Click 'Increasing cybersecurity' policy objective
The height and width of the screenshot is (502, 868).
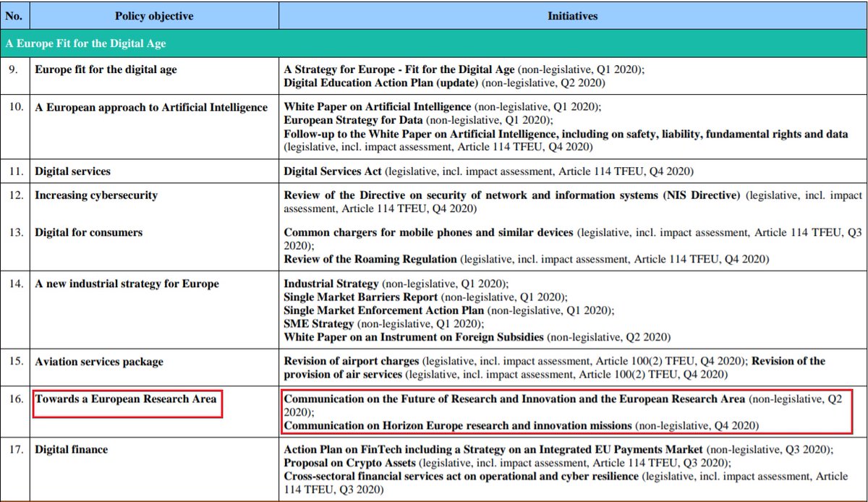tap(96, 195)
